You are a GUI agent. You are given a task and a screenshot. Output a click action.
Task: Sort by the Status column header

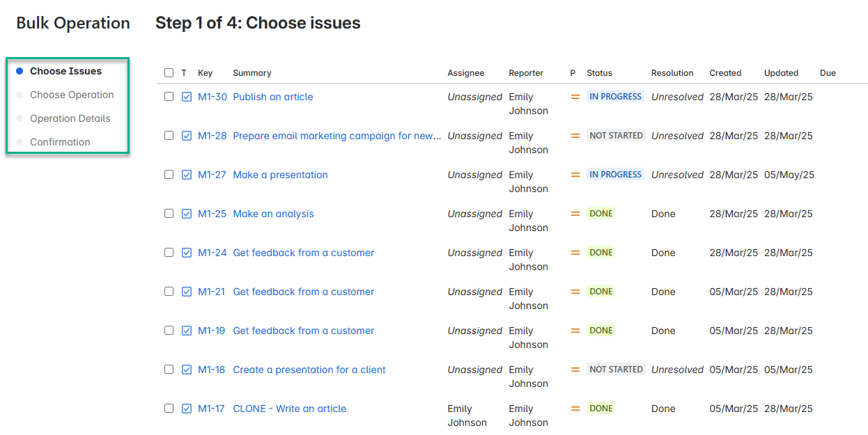coord(599,72)
